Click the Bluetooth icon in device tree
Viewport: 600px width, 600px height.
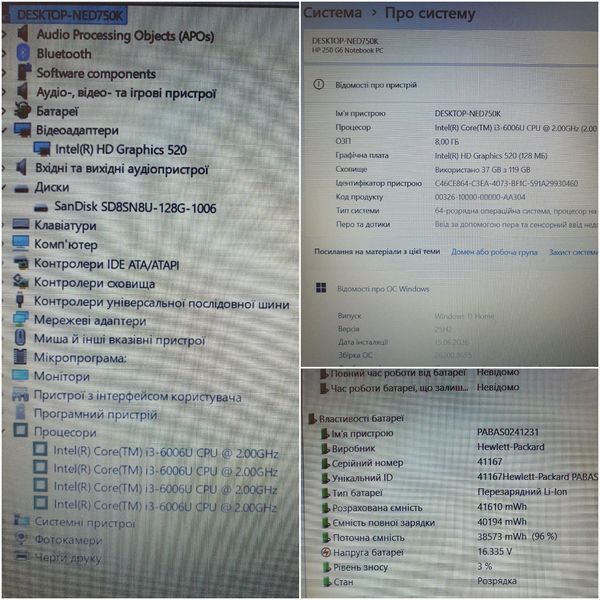23,52
